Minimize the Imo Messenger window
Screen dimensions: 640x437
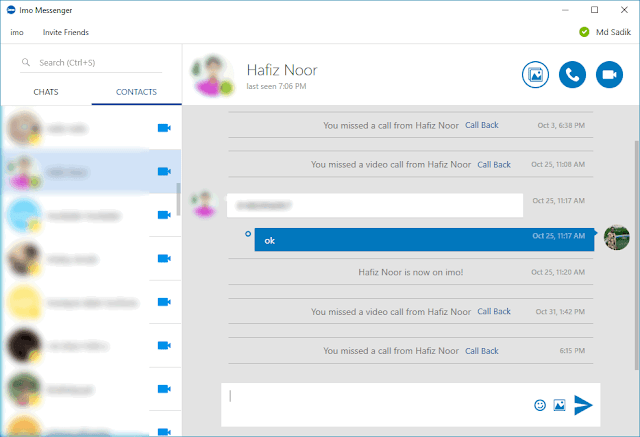(x=565, y=10)
